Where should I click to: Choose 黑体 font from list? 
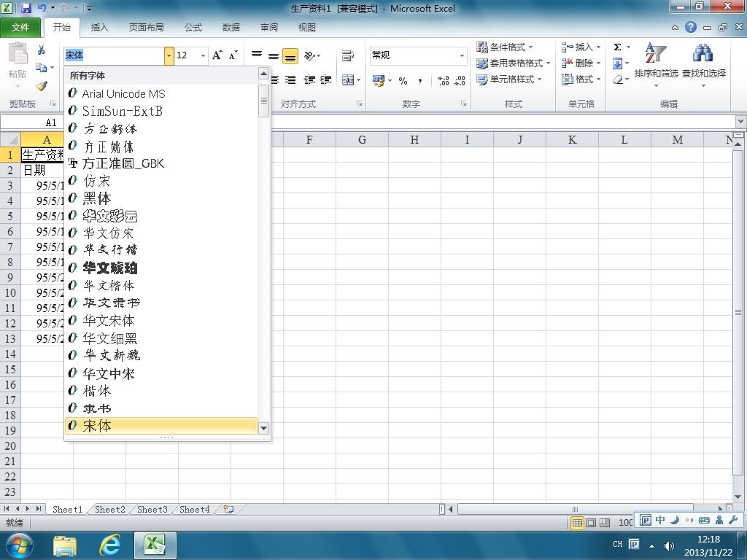161,198
